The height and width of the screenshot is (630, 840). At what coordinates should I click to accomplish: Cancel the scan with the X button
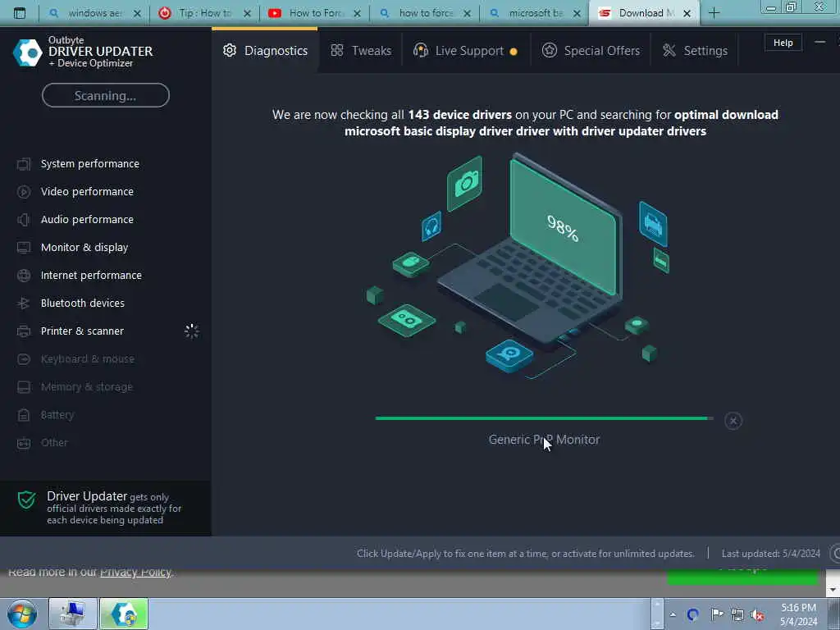point(733,421)
